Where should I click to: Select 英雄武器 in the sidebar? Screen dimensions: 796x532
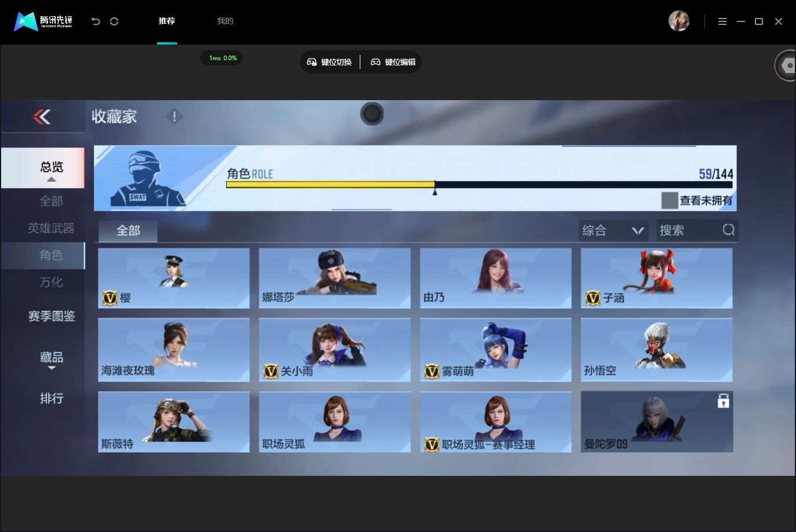51,228
